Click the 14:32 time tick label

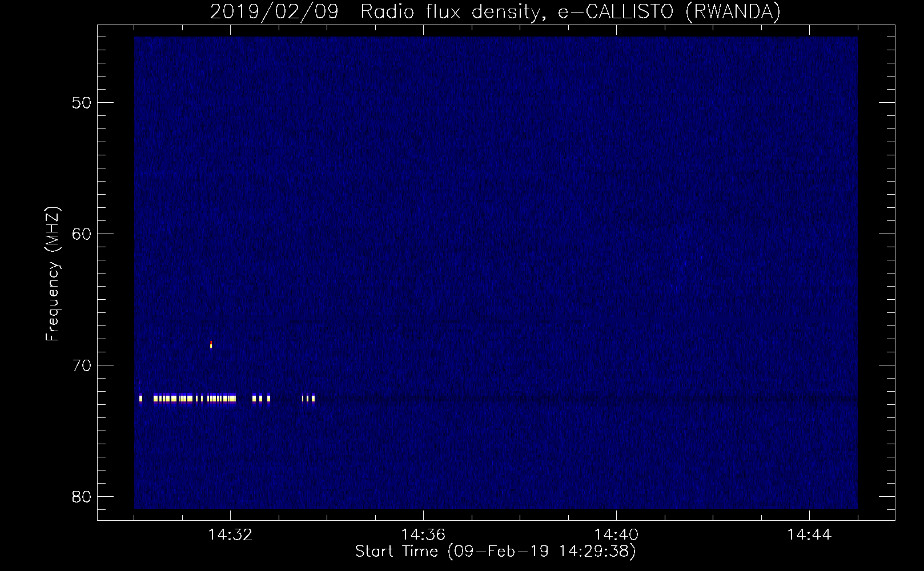pos(230,535)
